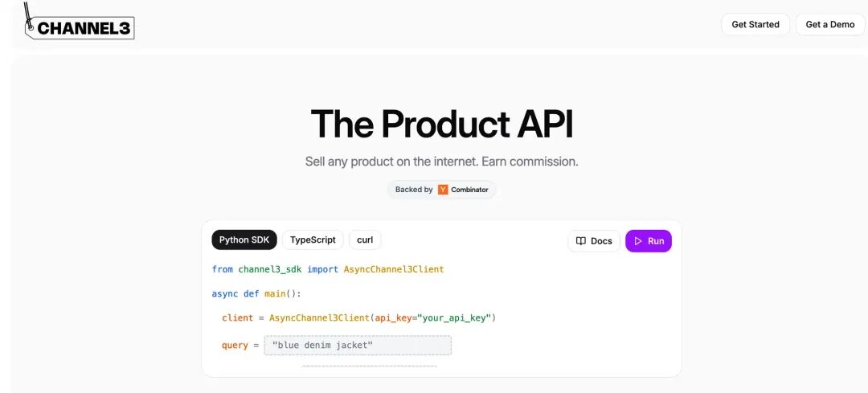
Task: Click the "blue denim jacket" query field
Action: (358, 346)
